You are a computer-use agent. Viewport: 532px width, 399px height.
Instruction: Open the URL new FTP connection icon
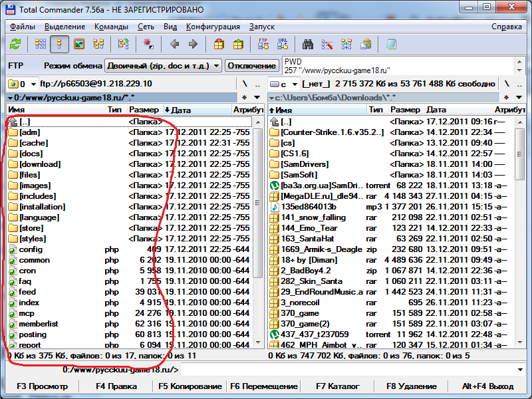(283, 44)
